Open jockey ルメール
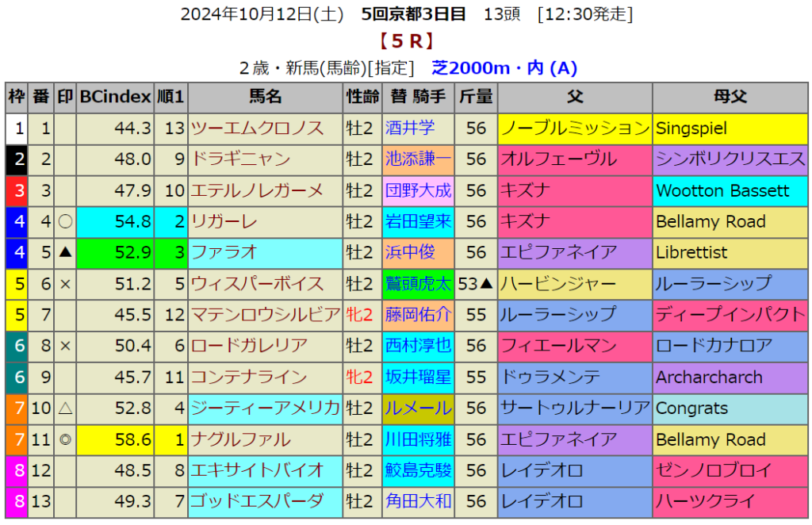The width and height of the screenshot is (812, 525). pos(418,408)
